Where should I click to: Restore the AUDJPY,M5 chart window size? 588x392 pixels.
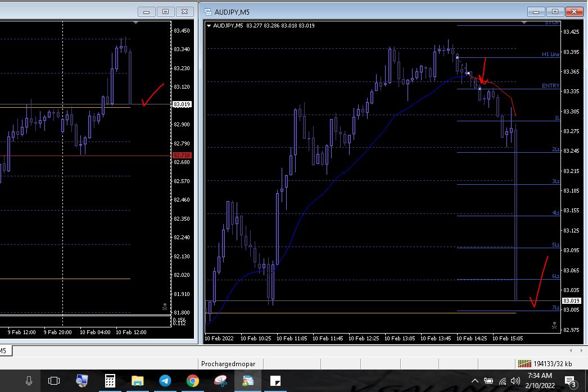555,12
